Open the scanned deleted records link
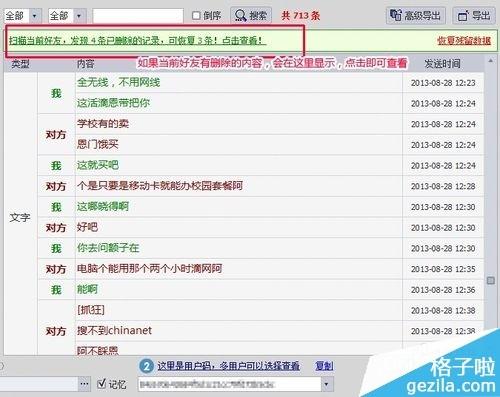500x397 pixels. [x=137, y=41]
